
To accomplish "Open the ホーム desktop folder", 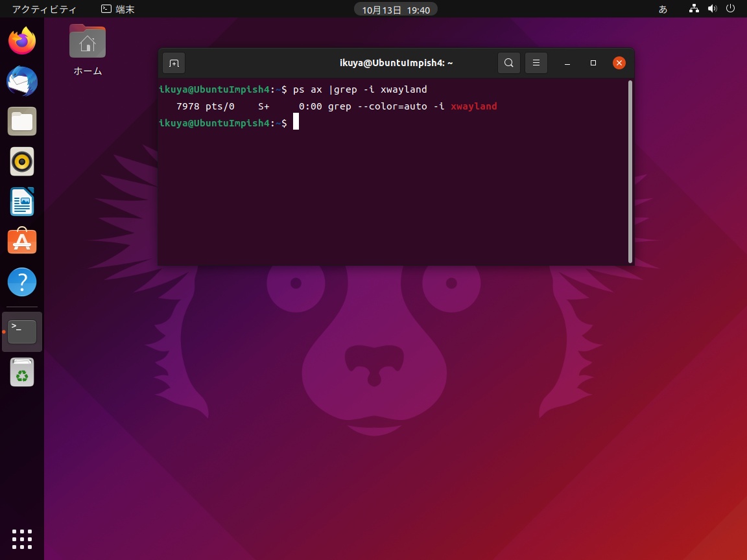I will click(x=88, y=49).
